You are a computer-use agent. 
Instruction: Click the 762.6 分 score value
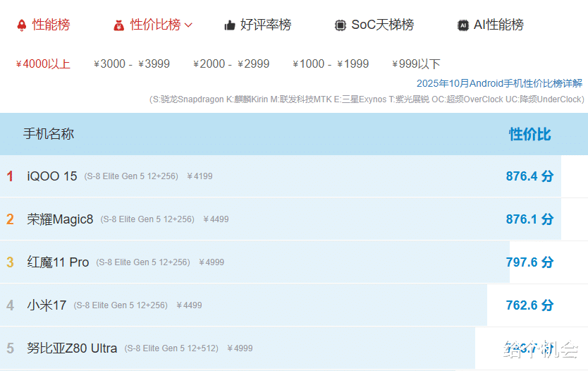pyautogui.click(x=529, y=305)
